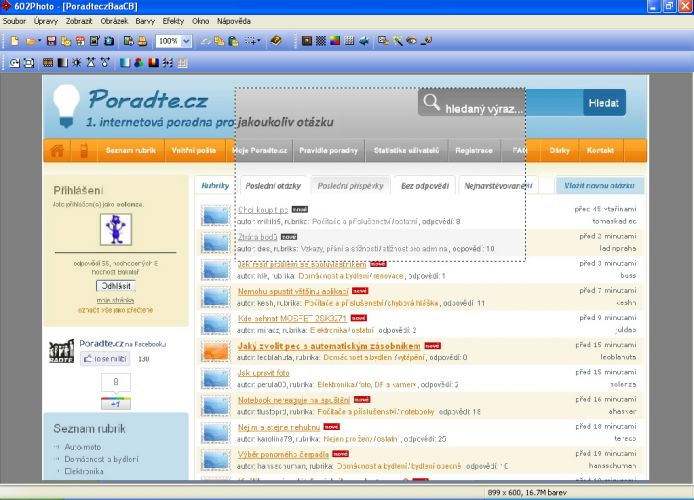Click the rotate image icon
The image size is (694, 500).
pos(15,63)
